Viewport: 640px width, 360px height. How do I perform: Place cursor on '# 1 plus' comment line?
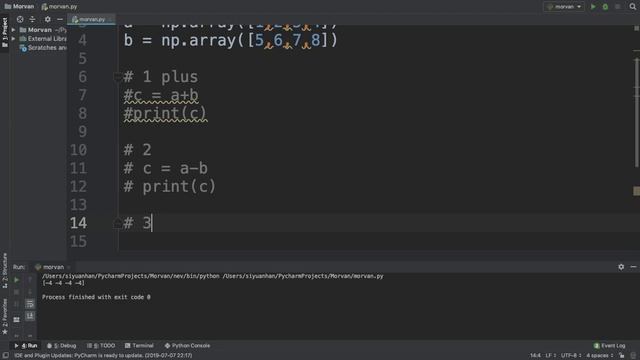pos(161,77)
